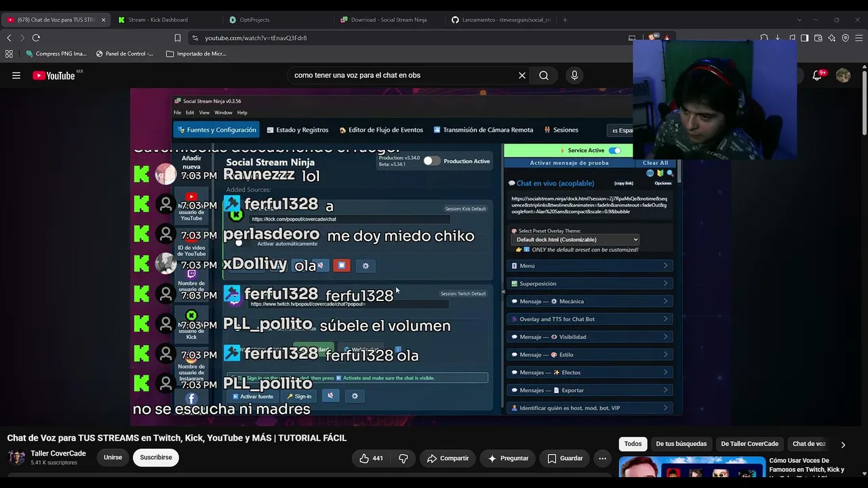Toggle the Production Active switch

pyautogui.click(x=432, y=161)
